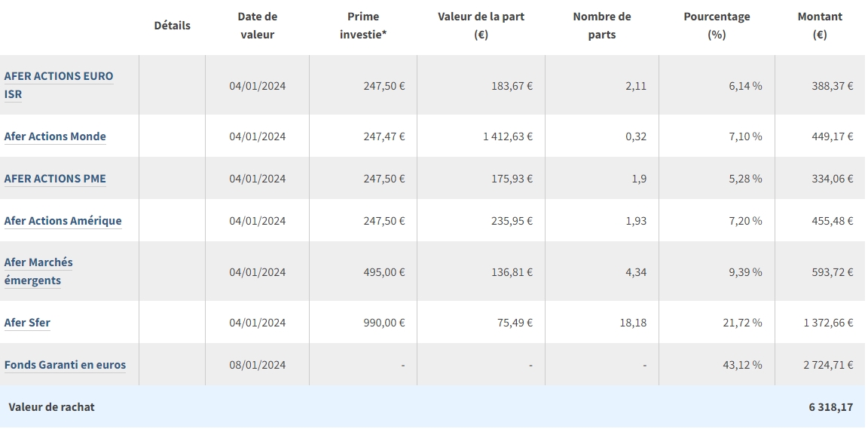
Task: Select the Prime investie column header
Action: (x=363, y=26)
